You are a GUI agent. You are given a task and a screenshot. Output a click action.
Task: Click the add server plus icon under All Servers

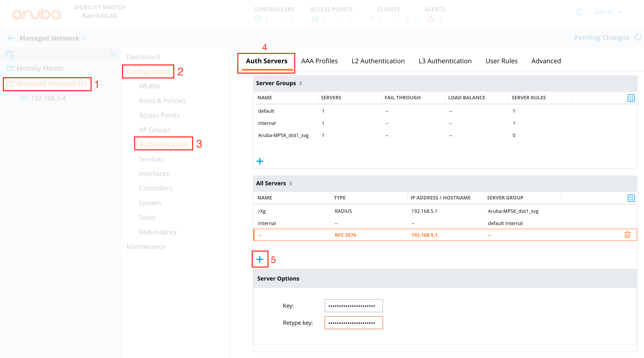tap(260, 259)
